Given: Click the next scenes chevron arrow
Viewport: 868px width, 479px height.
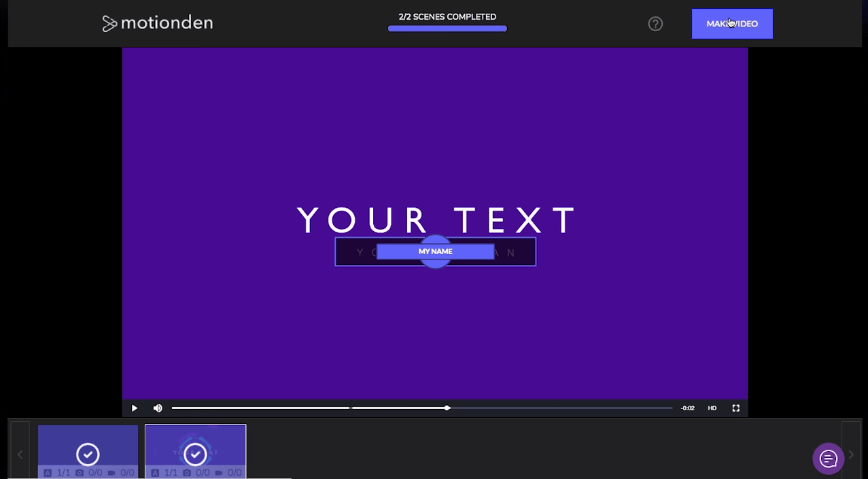Looking at the screenshot, I should (x=850, y=454).
